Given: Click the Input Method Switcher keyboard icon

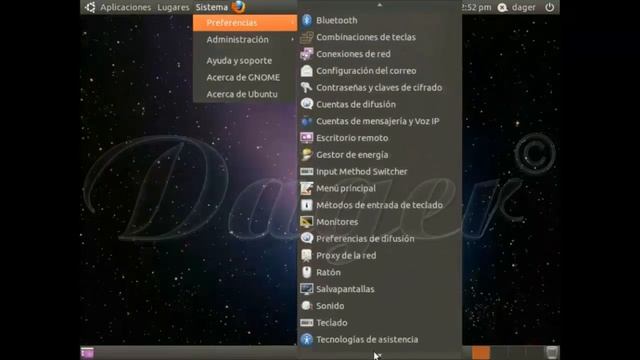Looking at the screenshot, I should point(307,171).
